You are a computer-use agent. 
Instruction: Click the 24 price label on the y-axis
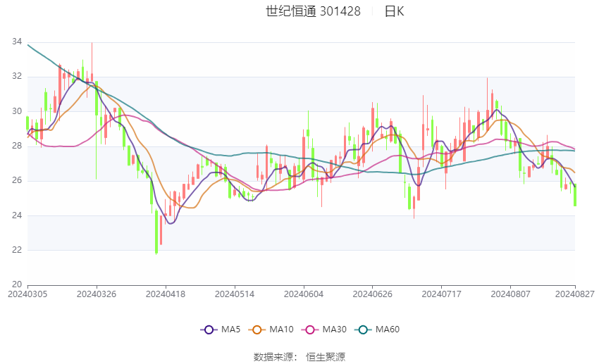click(17, 215)
